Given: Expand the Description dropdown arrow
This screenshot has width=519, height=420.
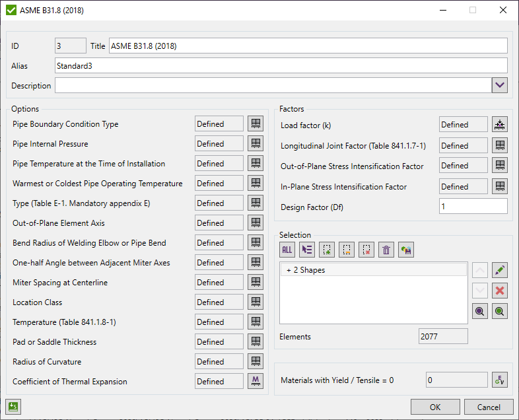Looking at the screenshot, I should tap(500, 85).
